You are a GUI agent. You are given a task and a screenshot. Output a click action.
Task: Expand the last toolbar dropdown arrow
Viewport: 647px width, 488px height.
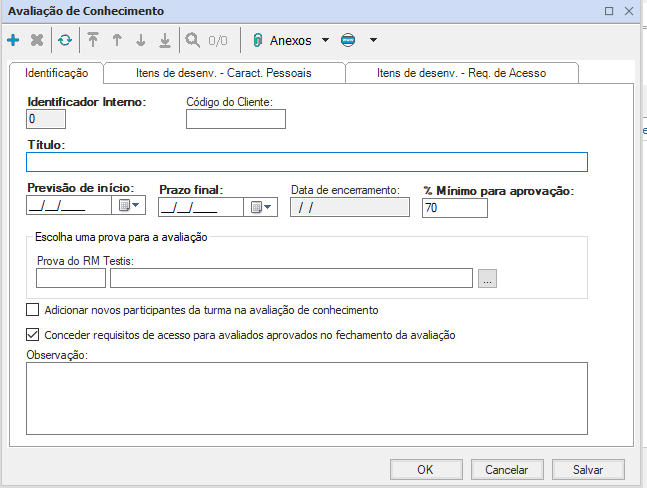pos(373,41)
